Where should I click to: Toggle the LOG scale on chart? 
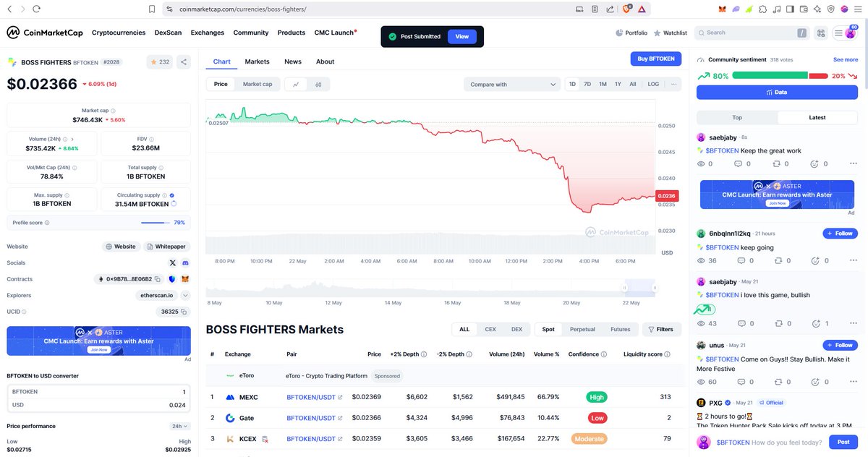click(653, 85)
